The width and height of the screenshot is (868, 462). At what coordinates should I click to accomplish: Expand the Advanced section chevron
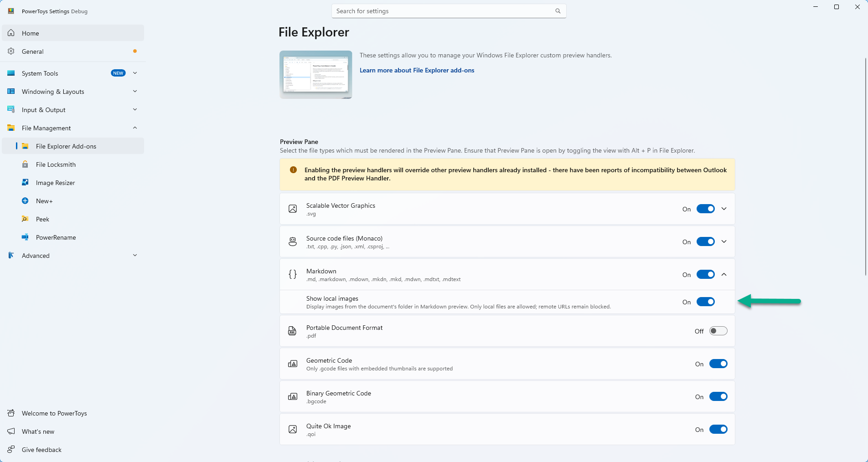click(x=135, y=255)
